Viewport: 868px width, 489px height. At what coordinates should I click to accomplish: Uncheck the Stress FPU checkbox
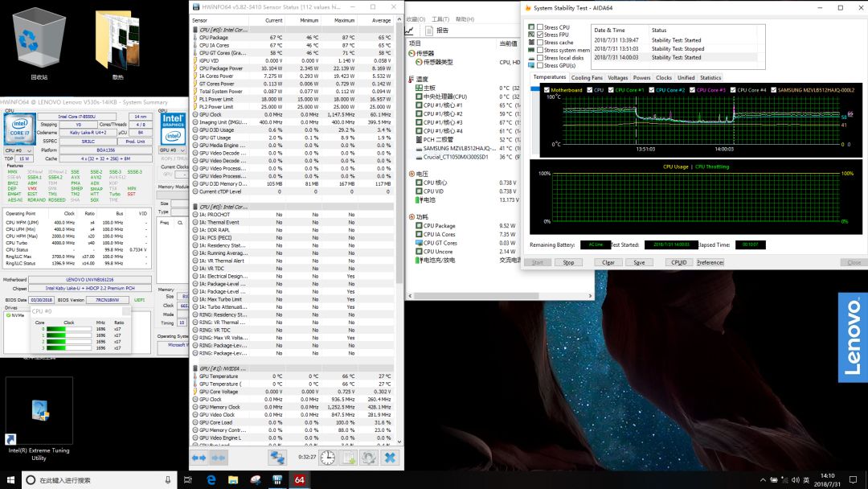coord(540,35)
